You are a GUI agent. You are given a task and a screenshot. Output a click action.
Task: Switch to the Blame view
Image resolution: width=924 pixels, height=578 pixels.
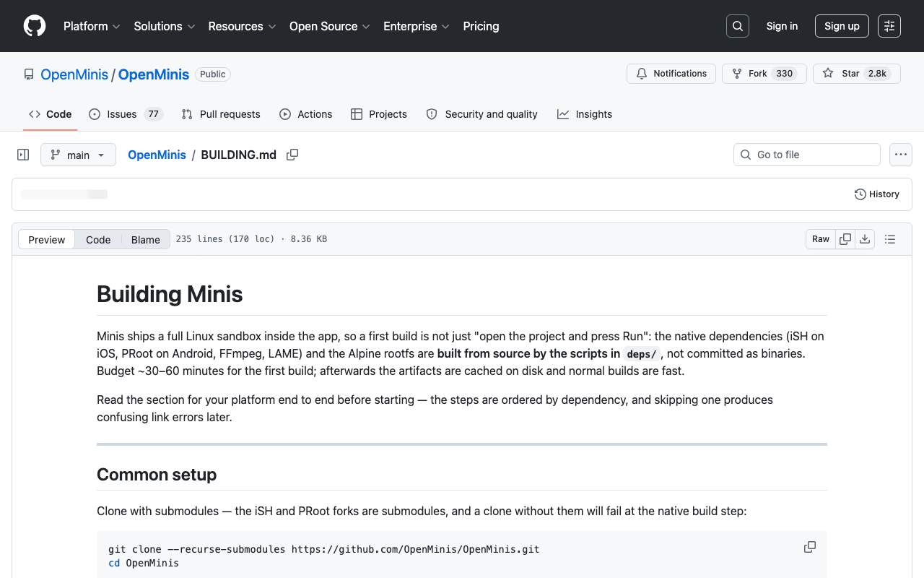coord(146,240)
